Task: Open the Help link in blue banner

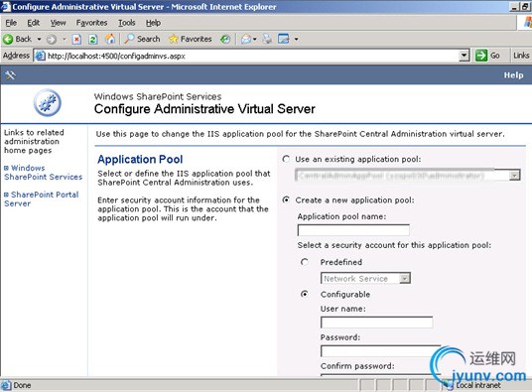Action: pos(513,75)
